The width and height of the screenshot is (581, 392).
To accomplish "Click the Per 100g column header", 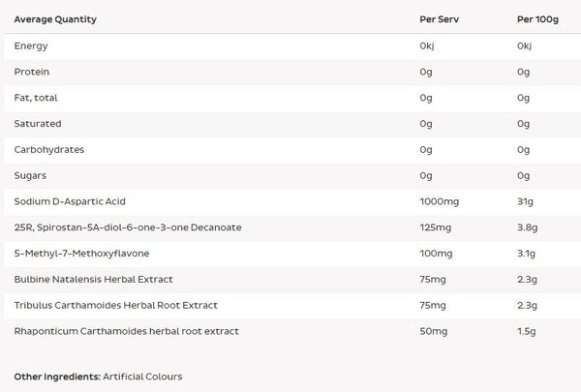I will tap(536, 19).
